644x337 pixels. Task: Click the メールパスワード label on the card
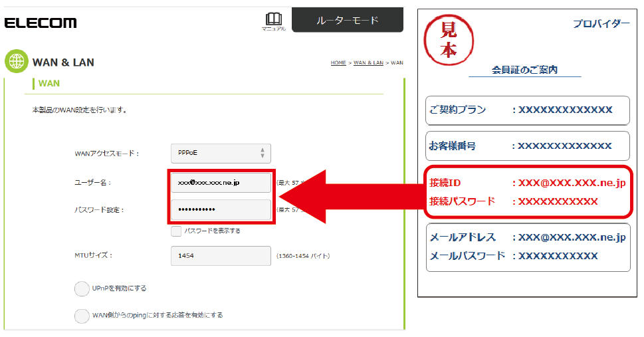[467, 256]
